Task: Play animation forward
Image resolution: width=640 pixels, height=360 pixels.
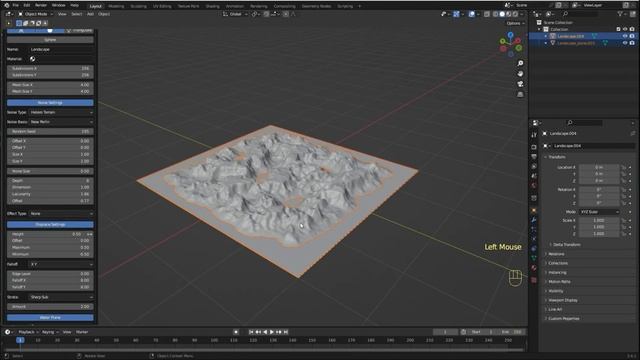Action: [272, 332]
